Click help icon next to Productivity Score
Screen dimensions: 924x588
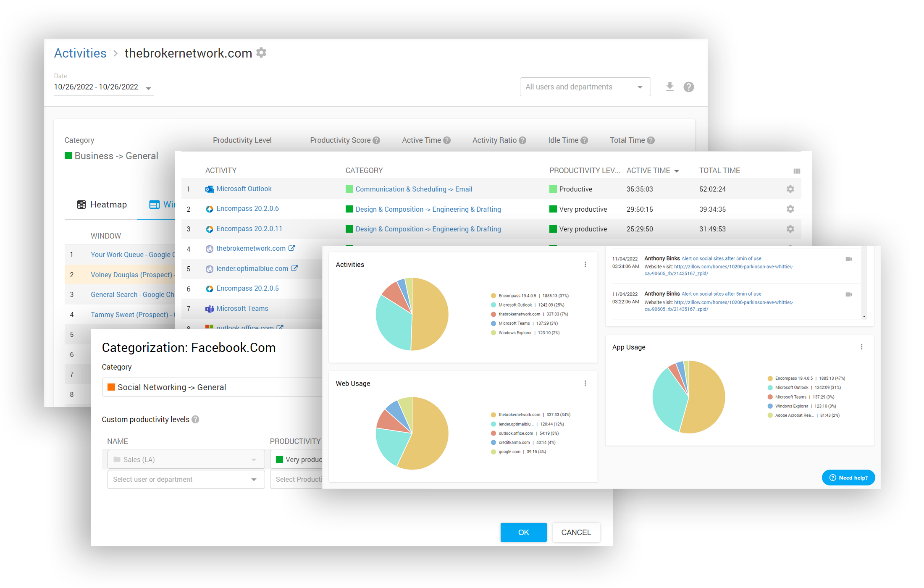376,140
